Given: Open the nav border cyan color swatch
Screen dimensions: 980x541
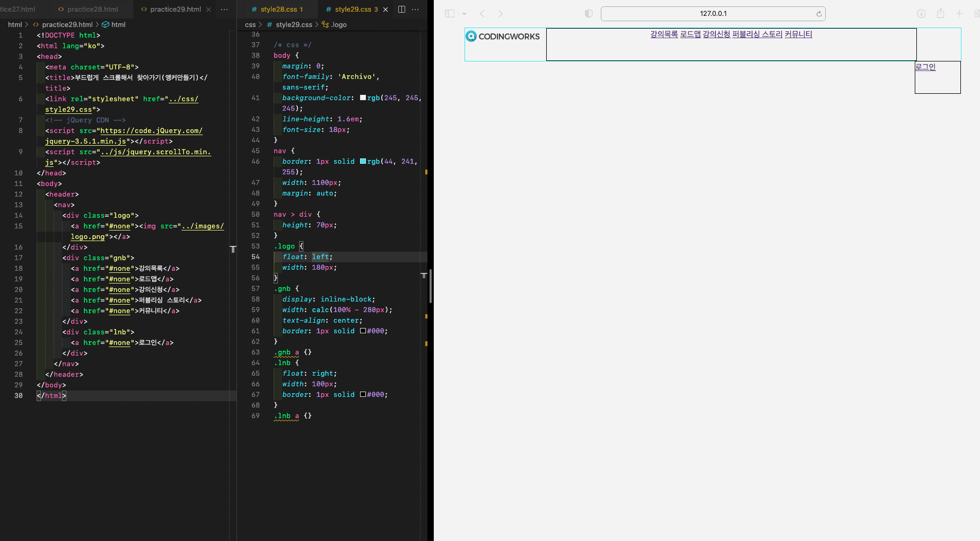Looking at the screenshot, I should coord(363,161).
